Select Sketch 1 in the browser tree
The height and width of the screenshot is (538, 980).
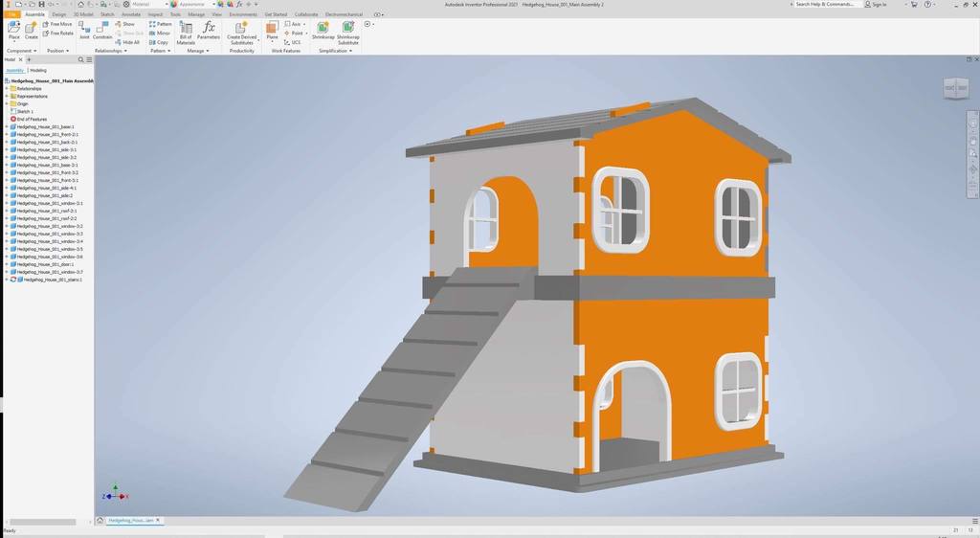[x=25, y=111]
